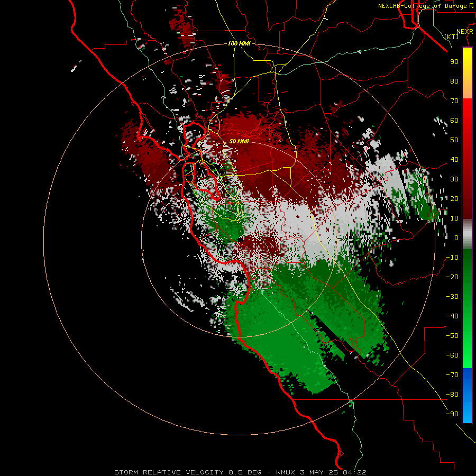Select the -60 value on velocity legend
476x476 pixels.
(x=452, y=355)
